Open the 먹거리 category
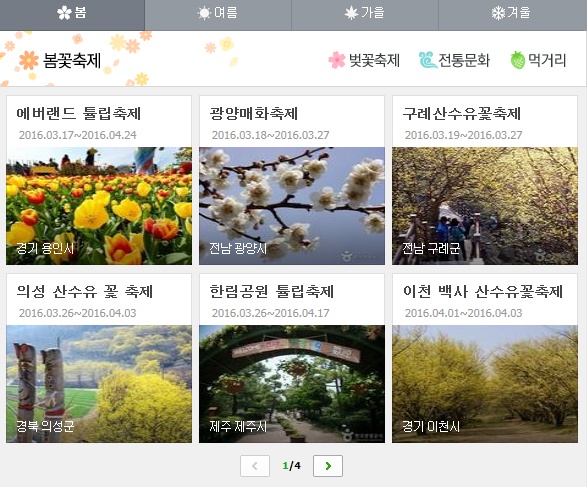Viewport: 587px width, 487px height. tap(547, 60)
